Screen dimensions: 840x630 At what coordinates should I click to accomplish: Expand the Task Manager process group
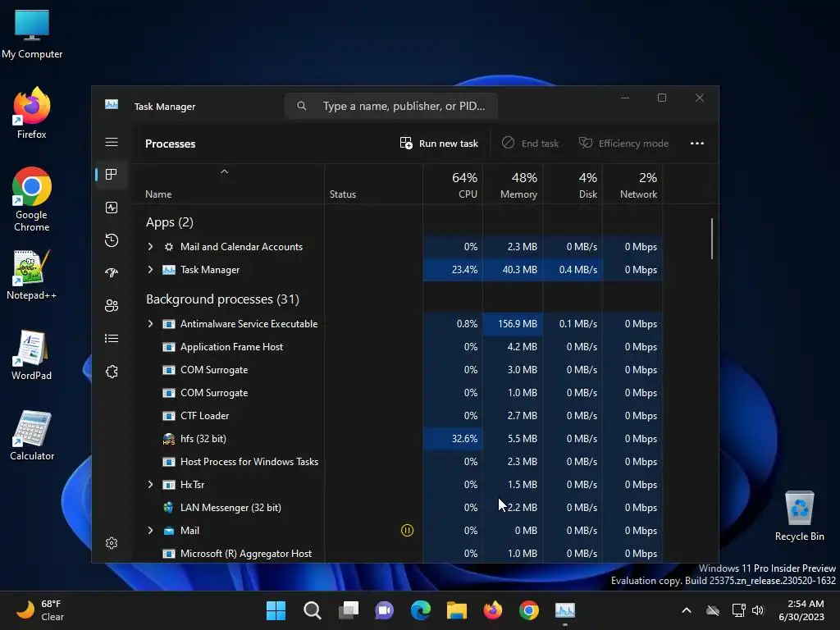(151, 269)
